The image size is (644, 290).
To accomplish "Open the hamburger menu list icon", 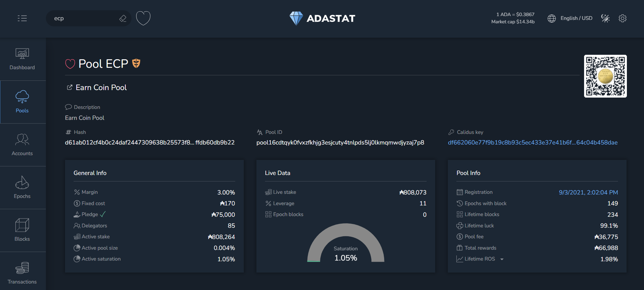I will (x=22, y=18).
